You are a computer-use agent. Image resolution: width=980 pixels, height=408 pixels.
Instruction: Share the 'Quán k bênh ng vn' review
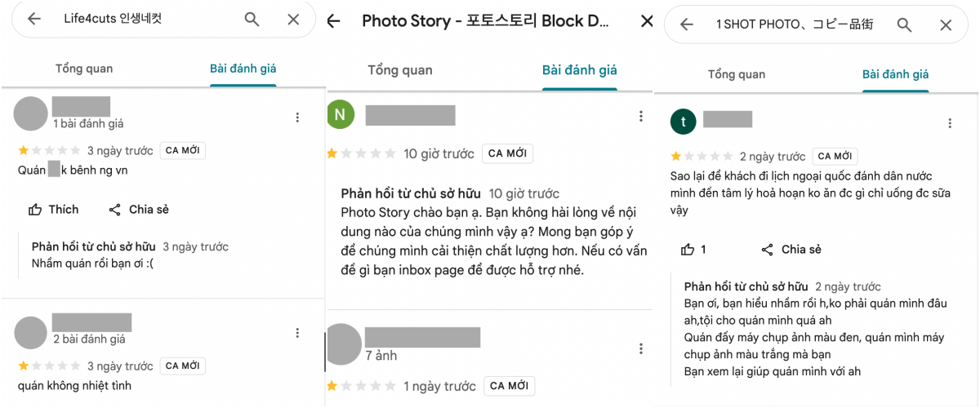pyautogui.click(x=139, y=210)
